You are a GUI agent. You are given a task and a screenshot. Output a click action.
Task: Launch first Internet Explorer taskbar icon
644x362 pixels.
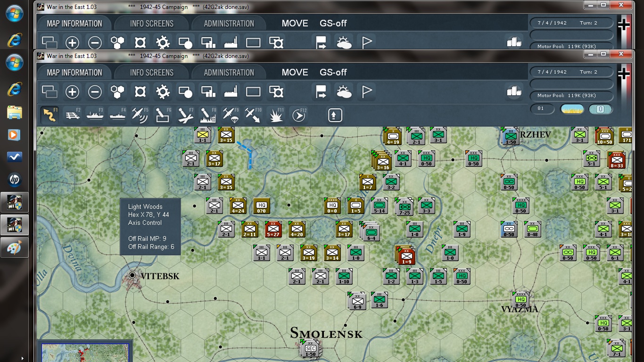[15, 40]
